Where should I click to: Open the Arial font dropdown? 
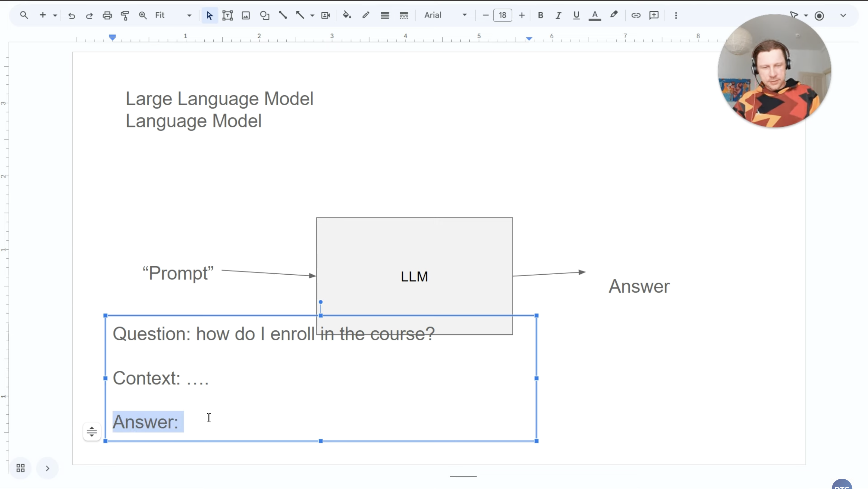[x=445, y=15]
